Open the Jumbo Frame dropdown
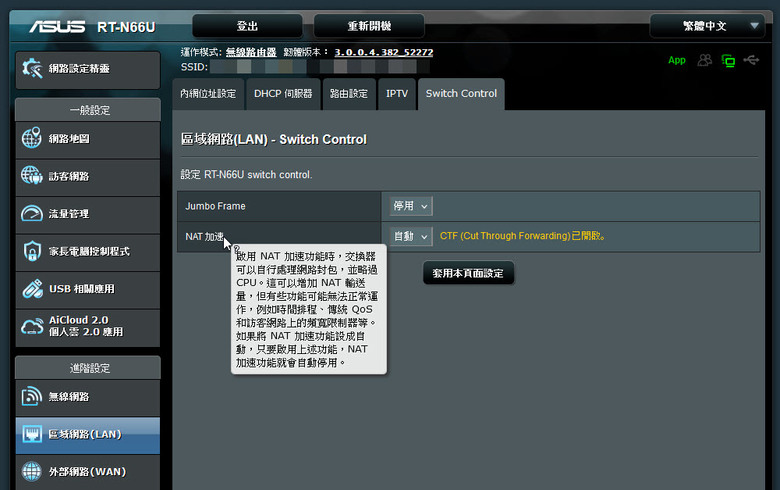 click(x=411, y=206)
